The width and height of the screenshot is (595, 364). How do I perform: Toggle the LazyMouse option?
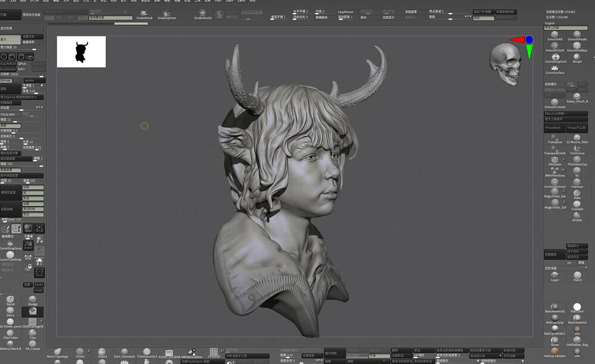346,12
